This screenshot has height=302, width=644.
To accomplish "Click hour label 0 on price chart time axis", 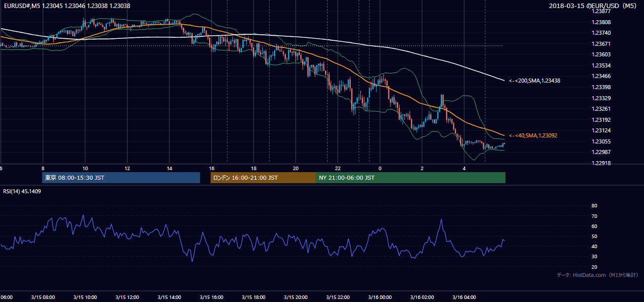I will coord(380,168).
